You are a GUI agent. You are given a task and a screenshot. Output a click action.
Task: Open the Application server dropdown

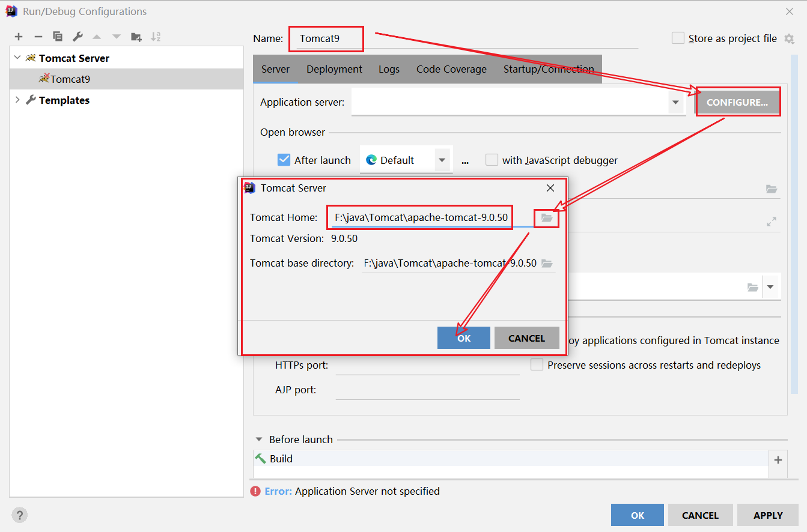pos(675,103)
